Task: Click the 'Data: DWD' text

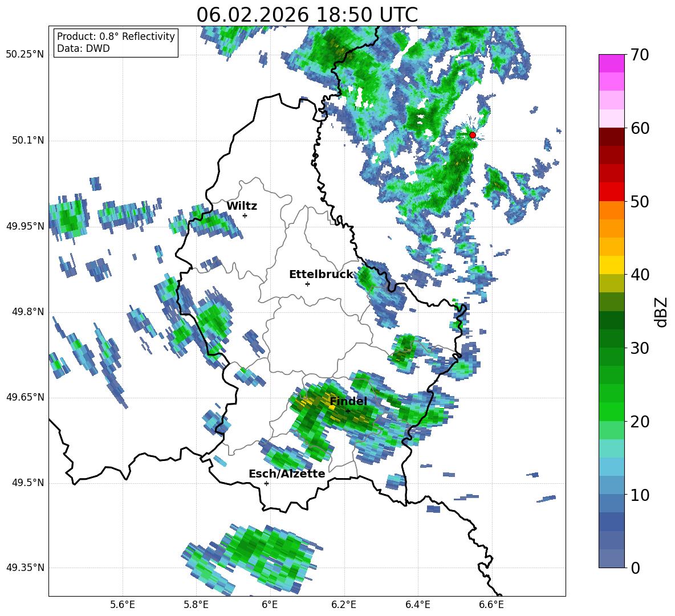Action: [83, 48]
